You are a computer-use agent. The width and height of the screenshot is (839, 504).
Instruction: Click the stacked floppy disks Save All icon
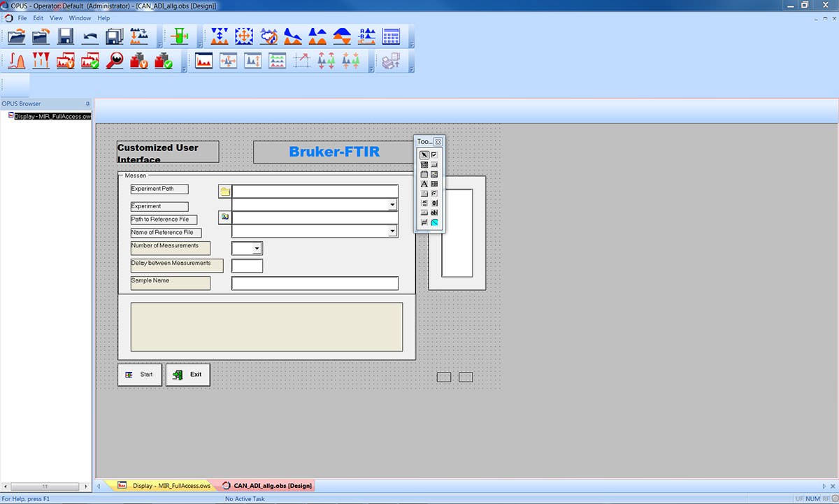coord(115,37)
